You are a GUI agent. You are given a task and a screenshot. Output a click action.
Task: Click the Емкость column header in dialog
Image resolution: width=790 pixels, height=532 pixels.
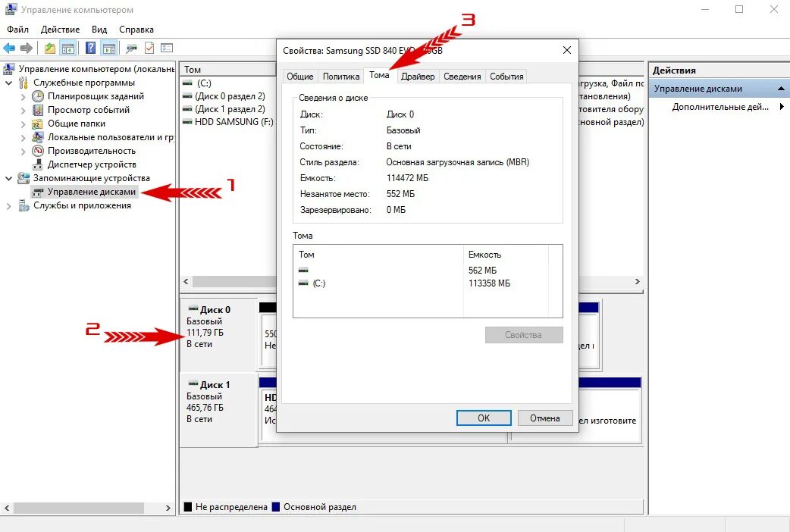506,255
